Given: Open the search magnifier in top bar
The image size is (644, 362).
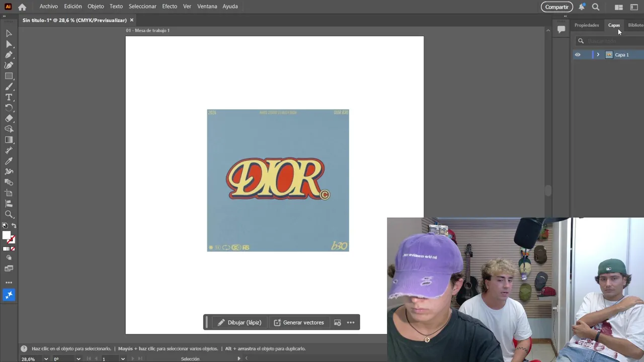Looking at the screenshot, I should [x=596, y=7].
